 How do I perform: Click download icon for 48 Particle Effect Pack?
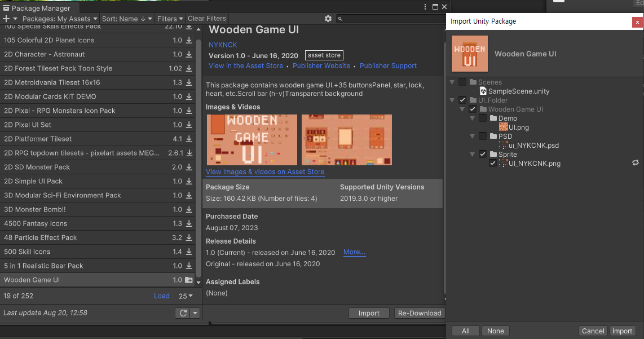[189, 237]
